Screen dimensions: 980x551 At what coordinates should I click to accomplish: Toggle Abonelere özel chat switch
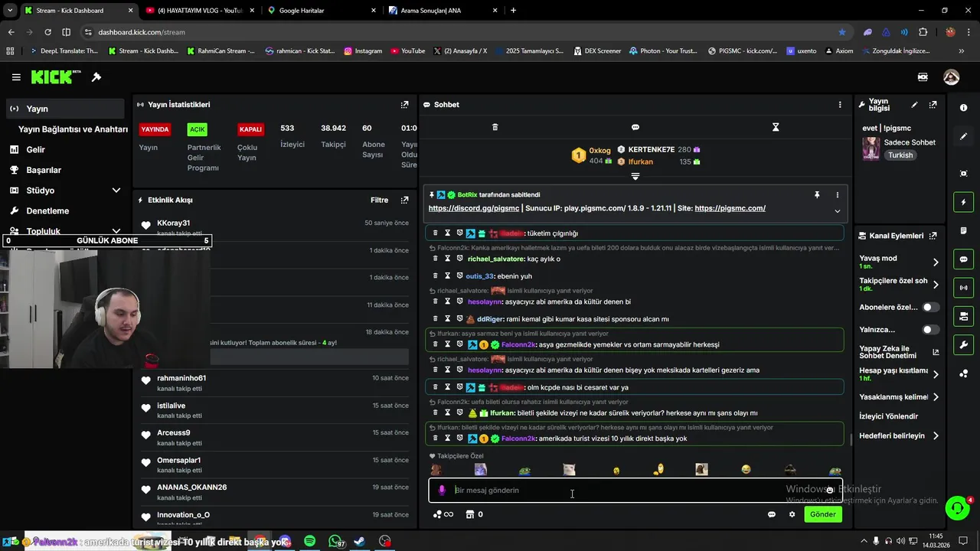coord(930,307)
